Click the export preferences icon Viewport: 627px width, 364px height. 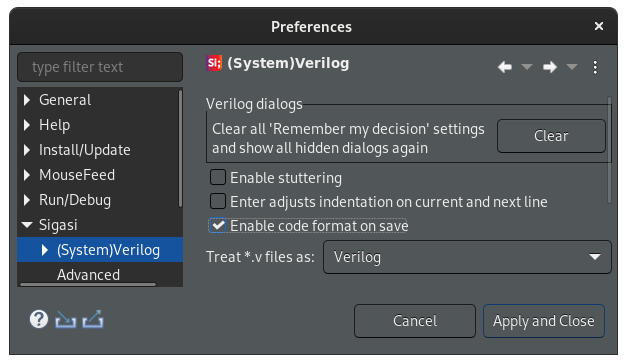93,319
